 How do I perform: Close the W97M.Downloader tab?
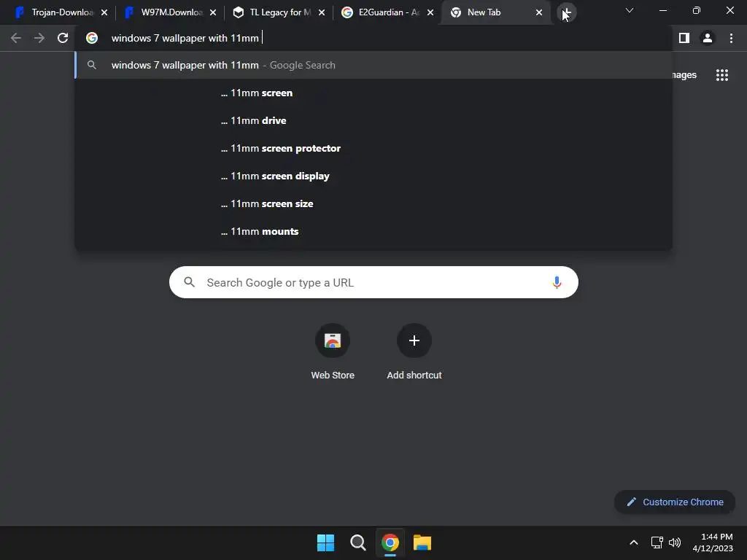click(x=213, y=12)
